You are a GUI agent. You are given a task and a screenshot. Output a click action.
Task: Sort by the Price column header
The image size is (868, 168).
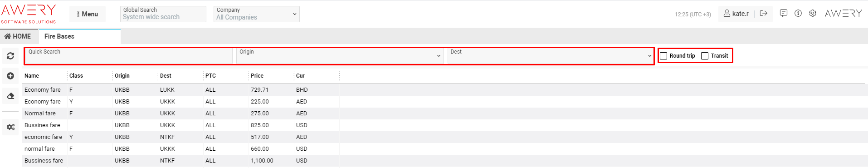257,76
